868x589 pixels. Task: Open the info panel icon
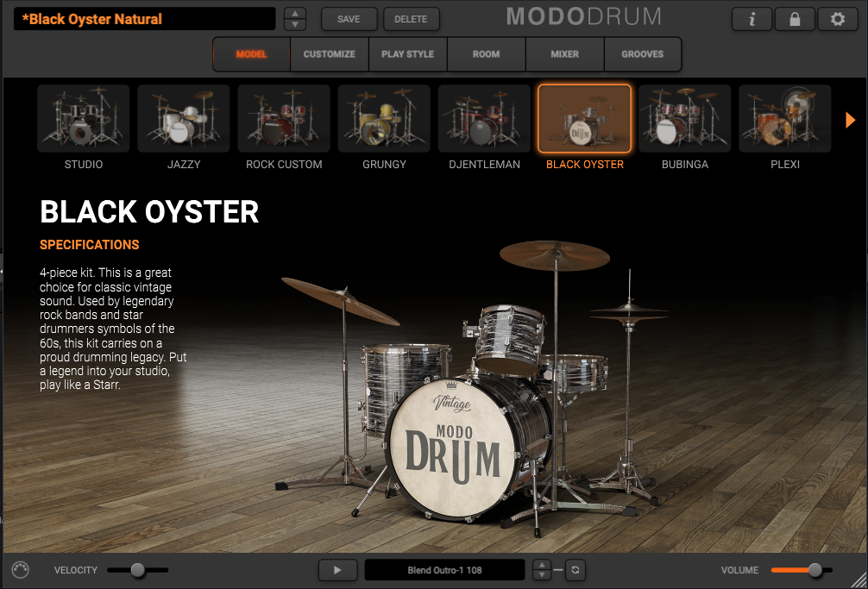pyautogui.click(x=752, y=19)
